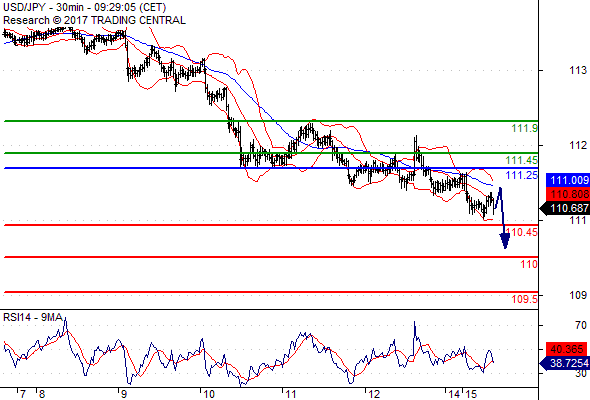
Task: Click the 'RSI14 - 9MA' indicator label
Action: tap(33, 318)
